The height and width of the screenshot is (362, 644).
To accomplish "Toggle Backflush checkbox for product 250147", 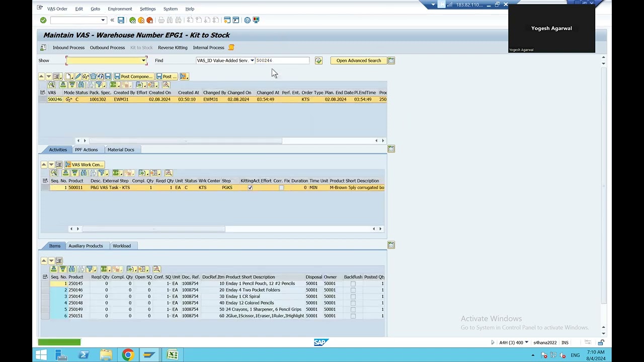I will [353, 297].
